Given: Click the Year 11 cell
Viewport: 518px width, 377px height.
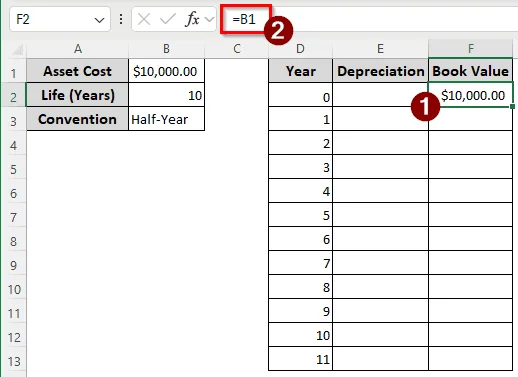Looking at the screenshot, I should [x=300, y=359].
